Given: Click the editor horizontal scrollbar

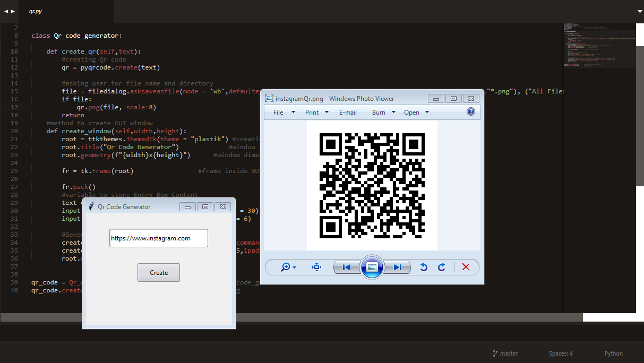Looking at the screenshot, I should [291, 317].
